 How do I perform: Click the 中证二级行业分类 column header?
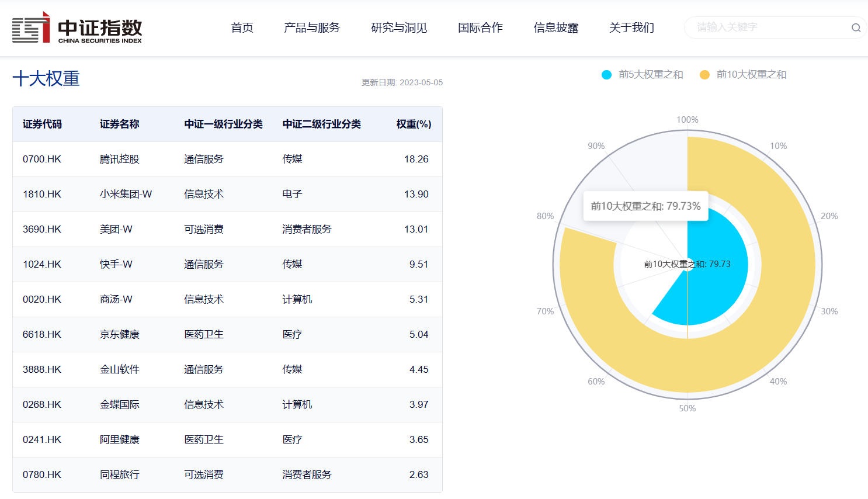[x=321, y=124]
